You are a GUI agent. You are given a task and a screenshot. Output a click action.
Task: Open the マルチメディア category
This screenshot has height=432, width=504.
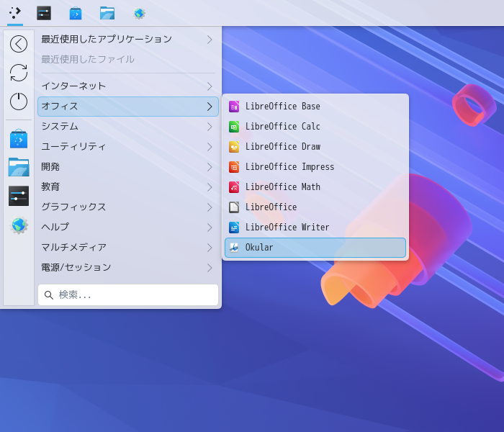128,248
